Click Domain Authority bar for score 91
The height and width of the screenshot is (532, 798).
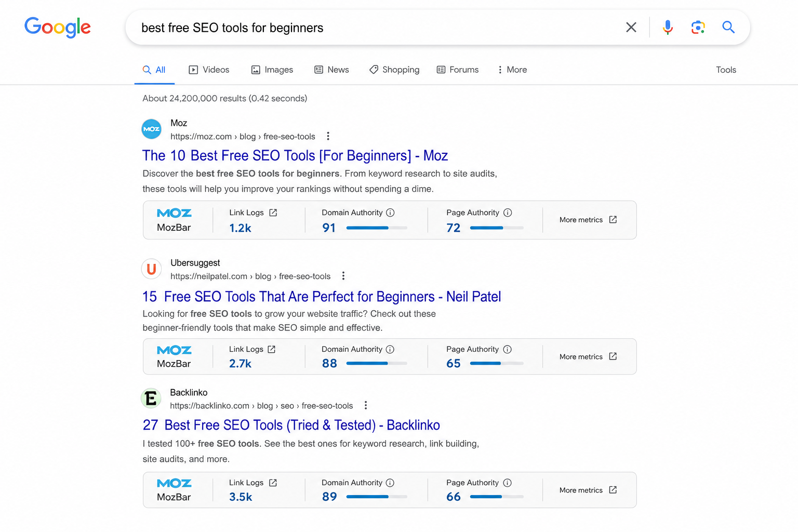pyautogui.click(x=377, y=228)
